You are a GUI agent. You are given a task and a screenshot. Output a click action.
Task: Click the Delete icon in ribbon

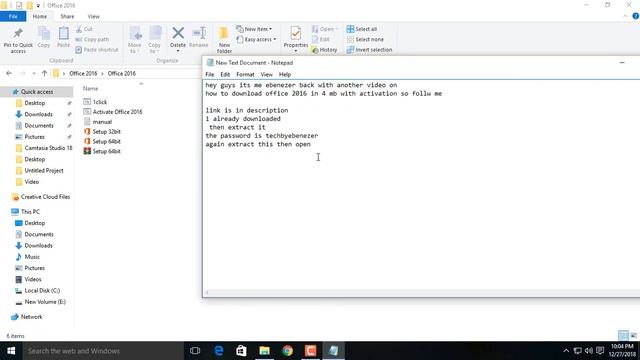coord(178,39)
